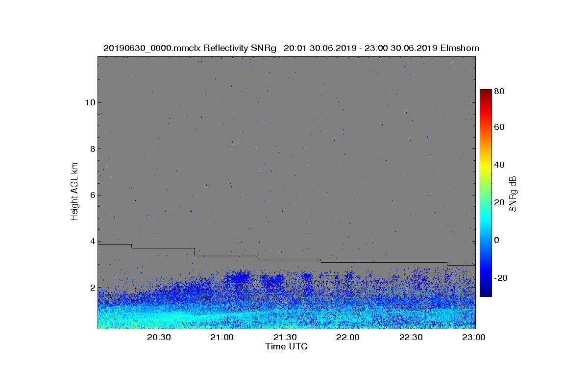Click the plot title text
This screenshot has height=392, width=588.
(291, 48)
